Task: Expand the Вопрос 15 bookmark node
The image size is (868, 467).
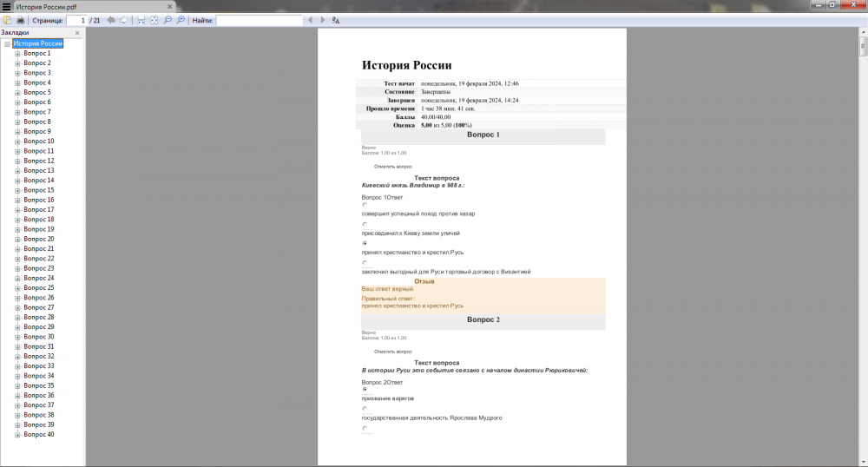Action: [x=17, y=190]
